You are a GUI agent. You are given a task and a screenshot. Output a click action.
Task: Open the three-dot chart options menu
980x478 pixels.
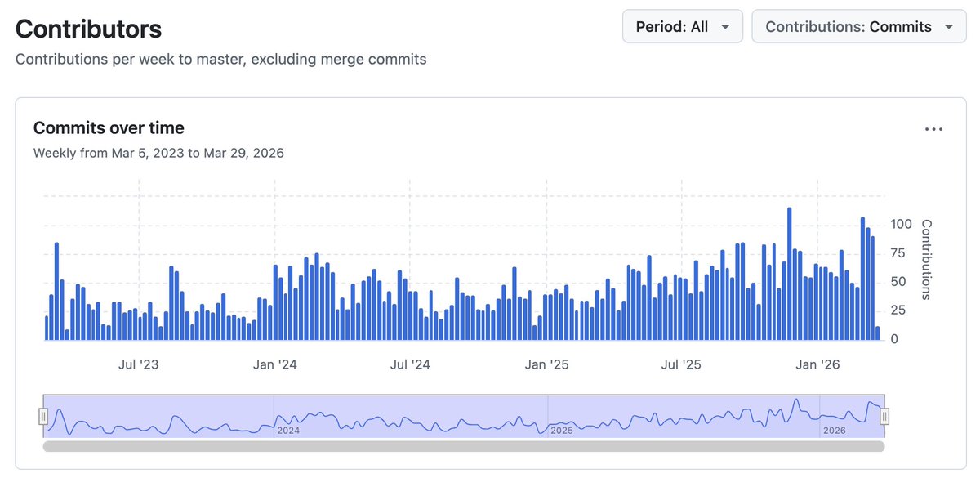point(933,129)
